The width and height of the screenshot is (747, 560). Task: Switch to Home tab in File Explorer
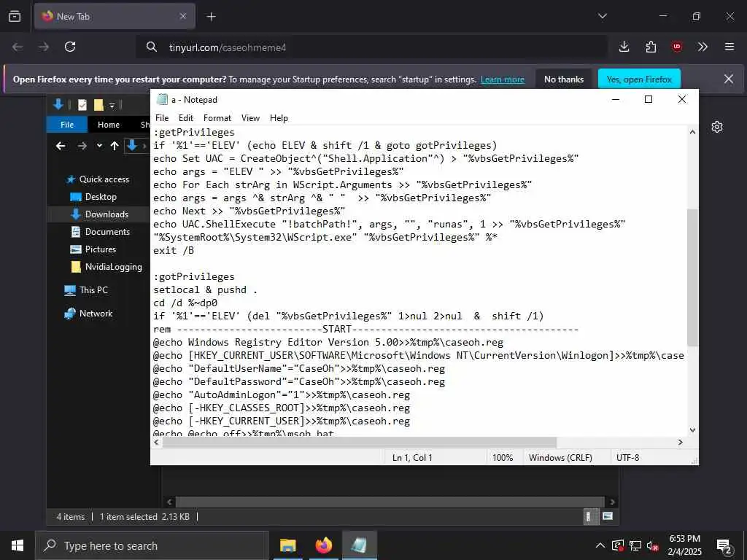pyautogui.click(x=109, y=125)
